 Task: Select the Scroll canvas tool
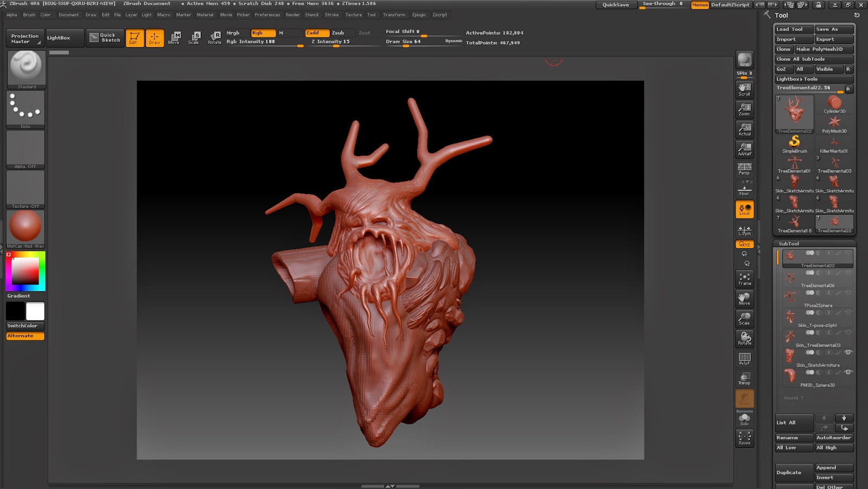[744, 89]
